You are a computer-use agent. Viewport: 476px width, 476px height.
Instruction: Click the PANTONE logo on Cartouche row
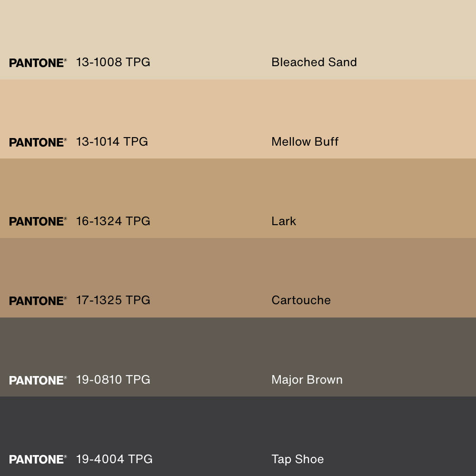click(38, 301)
